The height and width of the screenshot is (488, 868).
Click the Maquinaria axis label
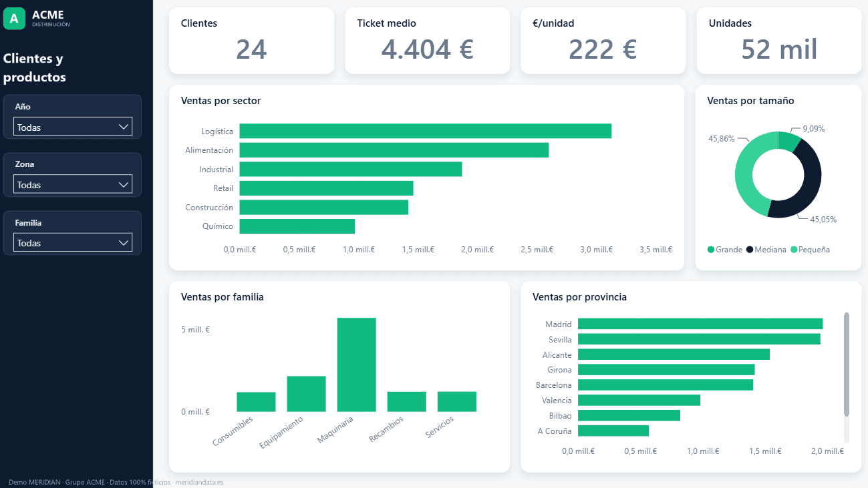coord(335,431)
